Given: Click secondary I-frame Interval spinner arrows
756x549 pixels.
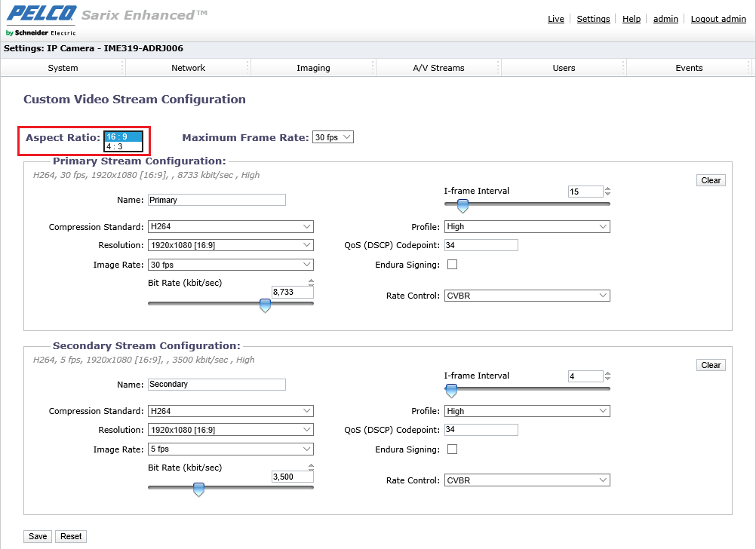Looking at the screenshot, I should click(x=607, y=376).
